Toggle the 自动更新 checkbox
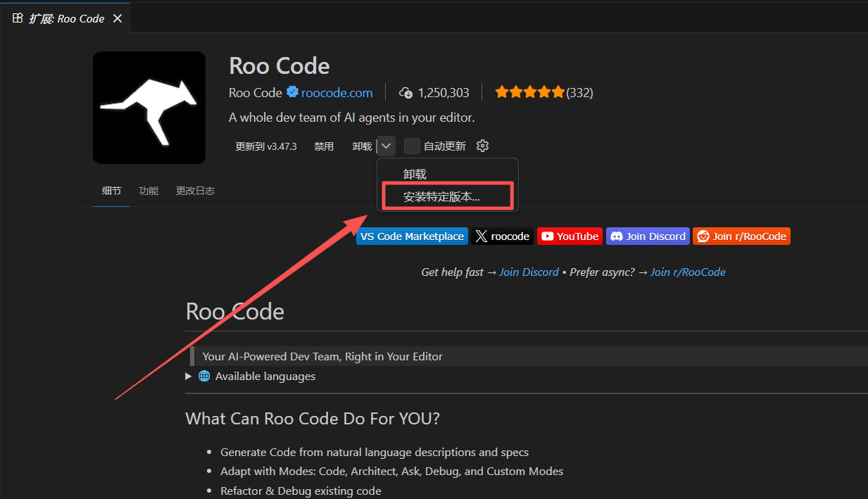This screenshot has height=499, width=868. (412, 146)
